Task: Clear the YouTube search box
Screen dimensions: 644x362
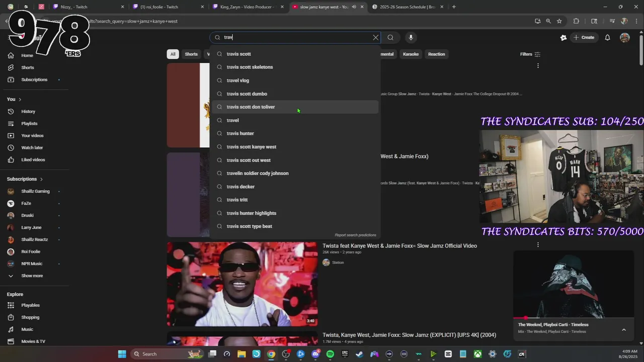Action: point(375,37)
